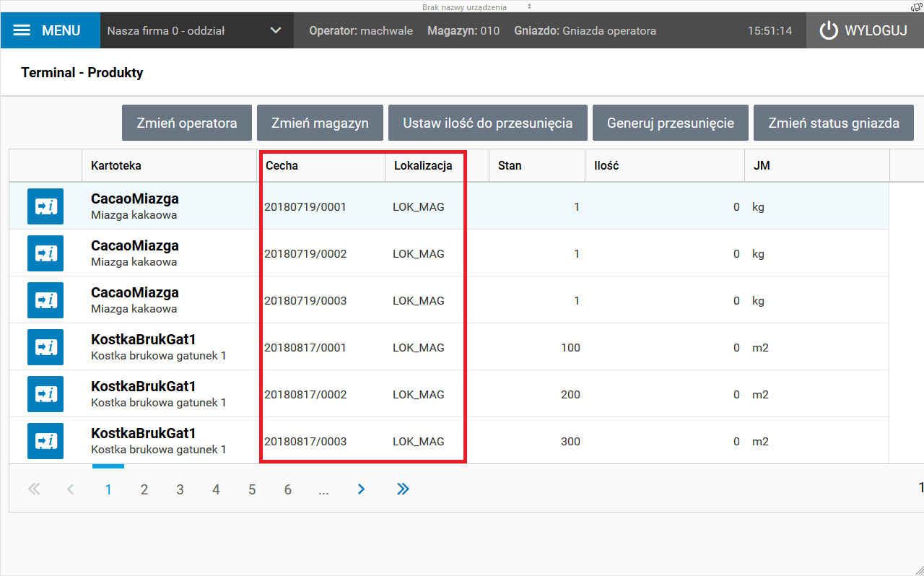Select page 3 in pagination

tap(180, 489)
